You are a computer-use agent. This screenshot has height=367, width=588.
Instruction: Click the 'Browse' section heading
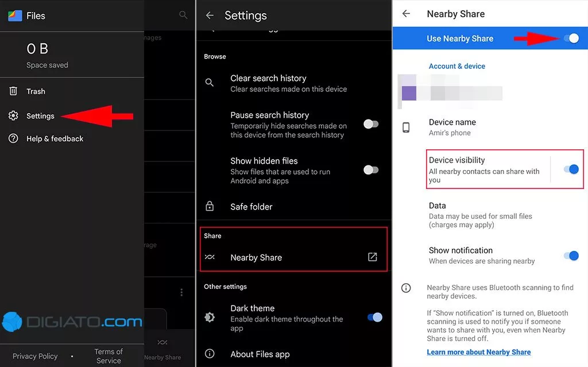pos(215,57)
